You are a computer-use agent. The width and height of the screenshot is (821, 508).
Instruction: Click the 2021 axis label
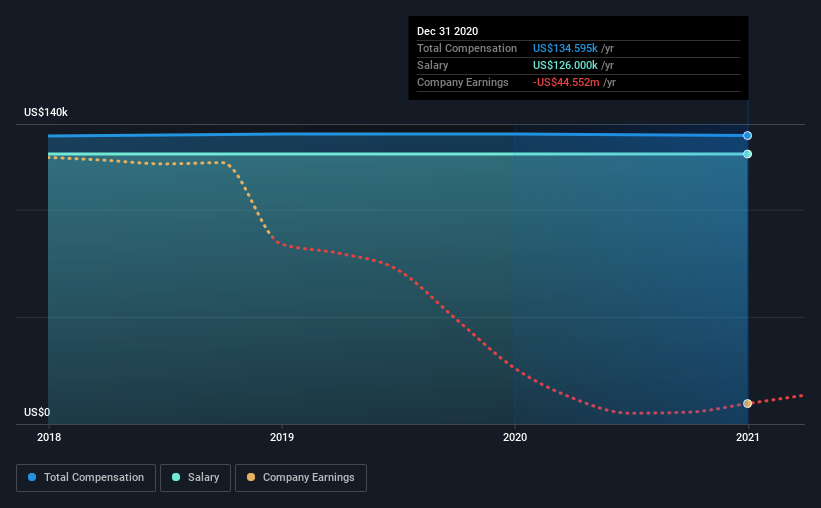coord(748,437)
